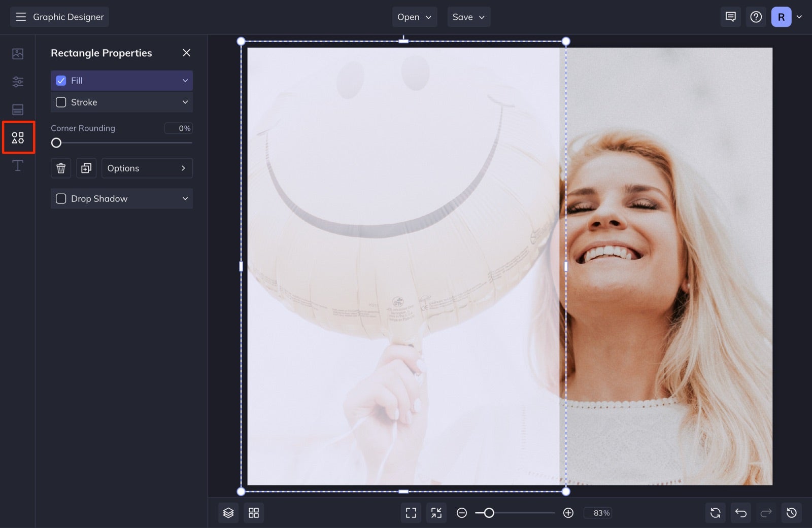Open the Options panel for the rectangle
812x528 pixels.
147,168
